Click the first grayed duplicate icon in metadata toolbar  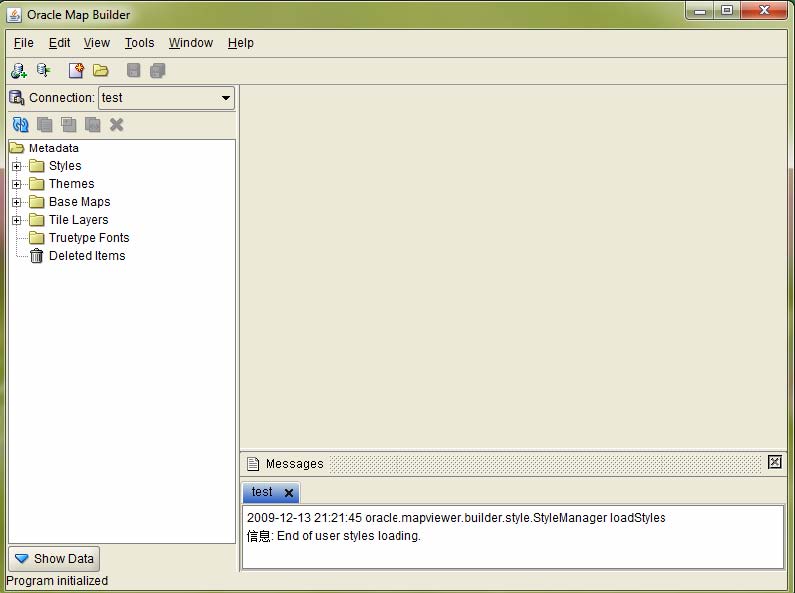[x=45, y=125]
